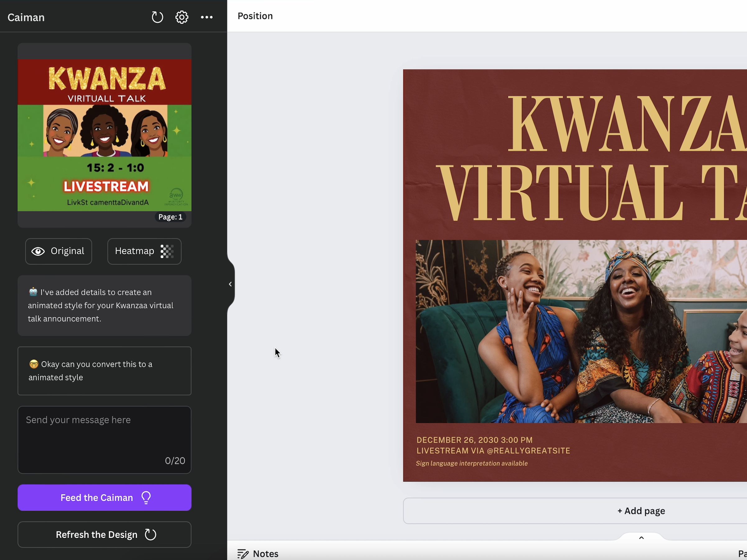Click the lightbulb icon on Feed the Caiman
The width and height of the screenshot is (747, 560).
pos(146,497)
